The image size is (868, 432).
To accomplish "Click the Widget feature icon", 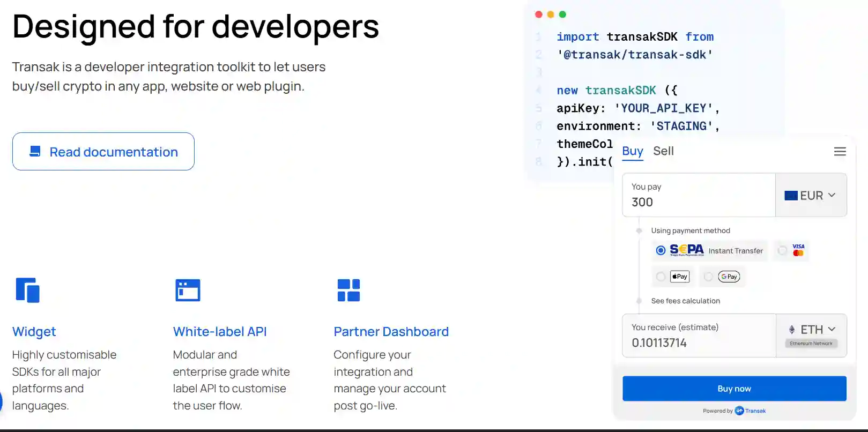I will tap(28, 290).
